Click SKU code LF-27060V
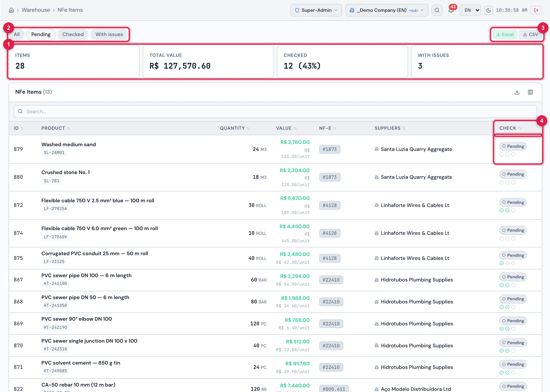 click(x=55, y=237)
